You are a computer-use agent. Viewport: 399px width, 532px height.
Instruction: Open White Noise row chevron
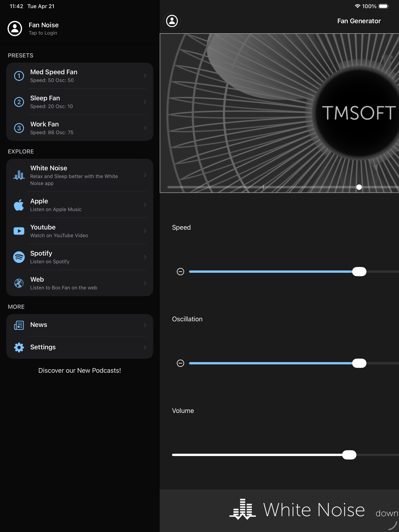[x=145, y=175]
